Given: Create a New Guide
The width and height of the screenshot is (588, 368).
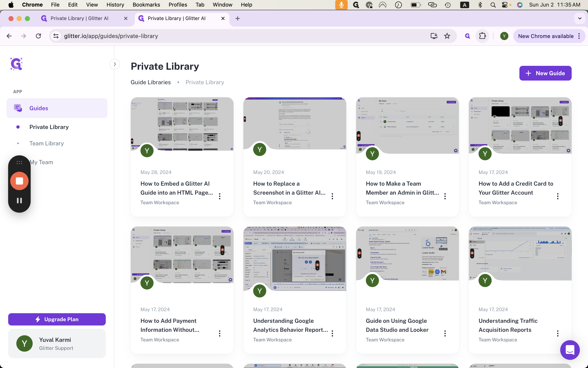Looking at the screenshot, I should click(x=545, y=73).
